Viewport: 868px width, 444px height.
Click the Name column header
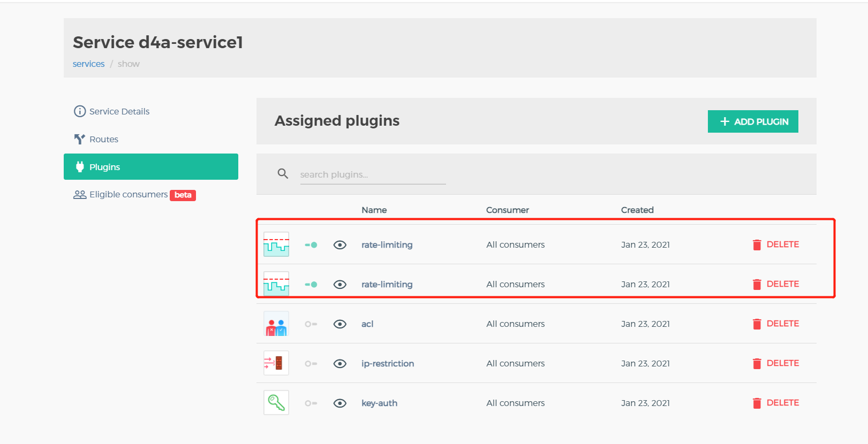[374, 210]
